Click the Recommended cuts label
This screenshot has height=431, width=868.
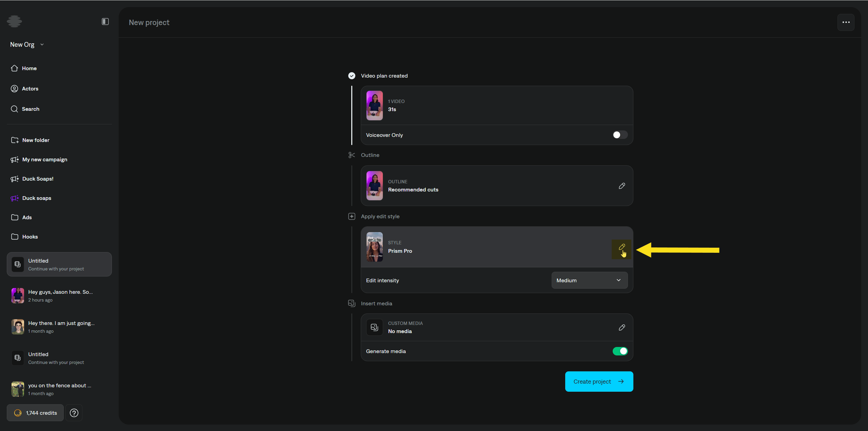click(413, 190)
